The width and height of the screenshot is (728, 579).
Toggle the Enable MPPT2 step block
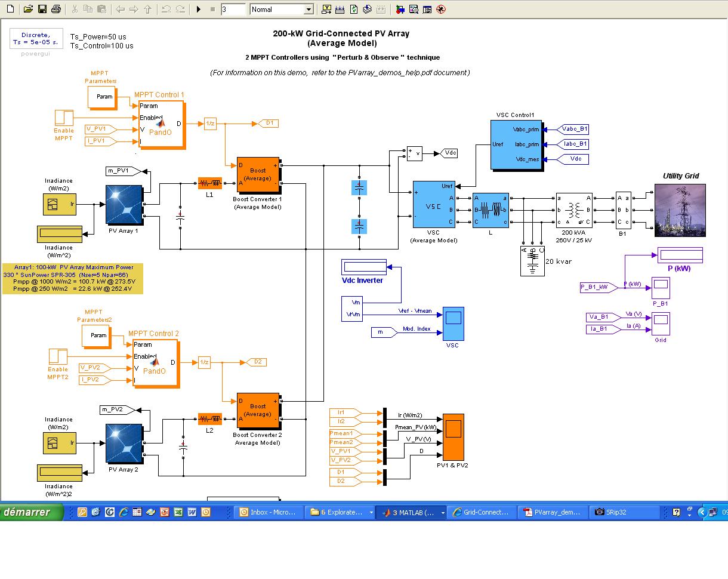[x=58, y=356]
